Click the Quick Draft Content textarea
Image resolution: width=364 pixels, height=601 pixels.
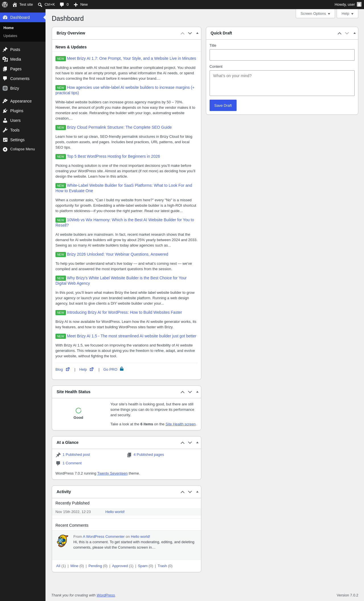(x=282, y=83)
